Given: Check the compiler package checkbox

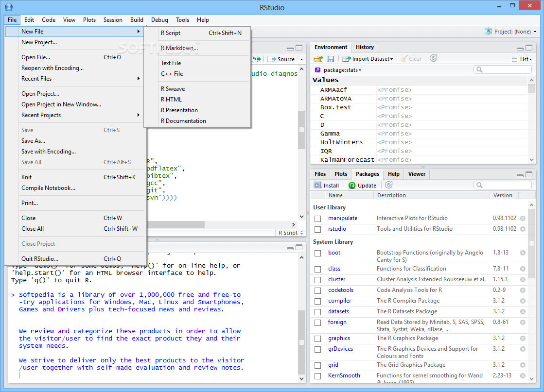Looking at the screenshot, I should [x=317, y=302].
